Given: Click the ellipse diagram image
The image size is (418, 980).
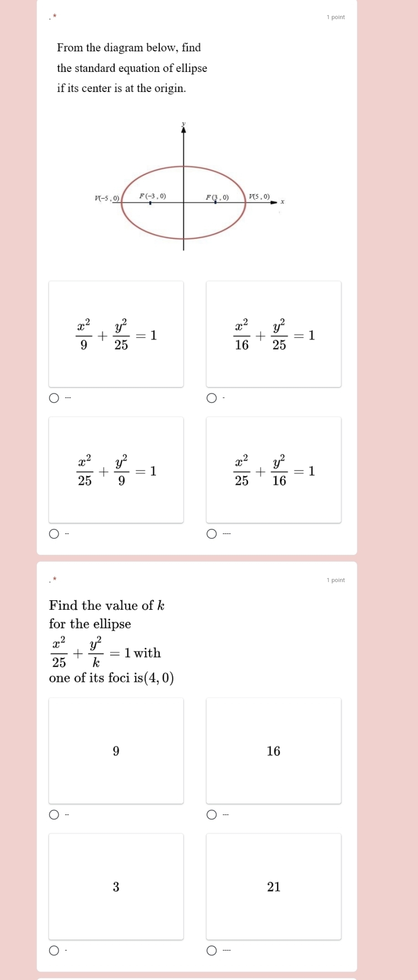Looking at the screenshot, I should (x=188, y=186).
